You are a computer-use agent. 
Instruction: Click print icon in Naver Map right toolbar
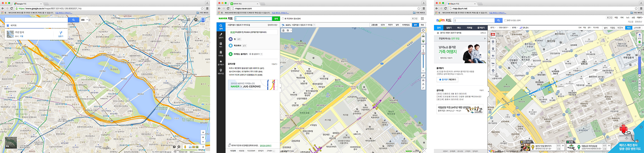tap(423, 80)
